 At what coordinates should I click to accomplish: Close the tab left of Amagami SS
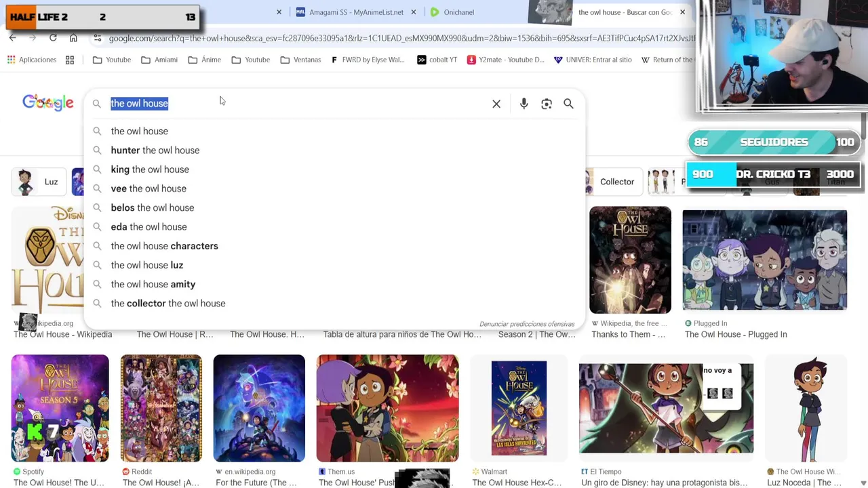pos(279,12)
